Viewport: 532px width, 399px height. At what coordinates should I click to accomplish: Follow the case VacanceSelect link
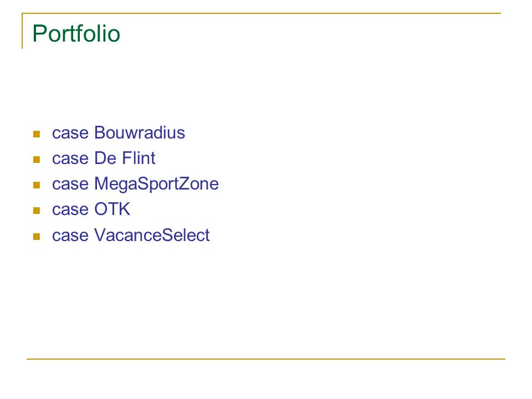[x=131, y=235]
